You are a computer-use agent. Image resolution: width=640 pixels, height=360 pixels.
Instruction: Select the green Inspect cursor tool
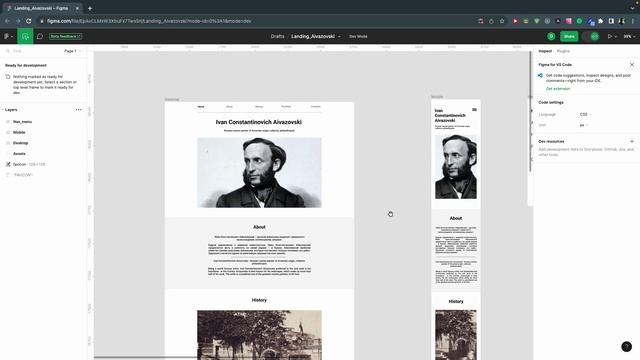25,36
